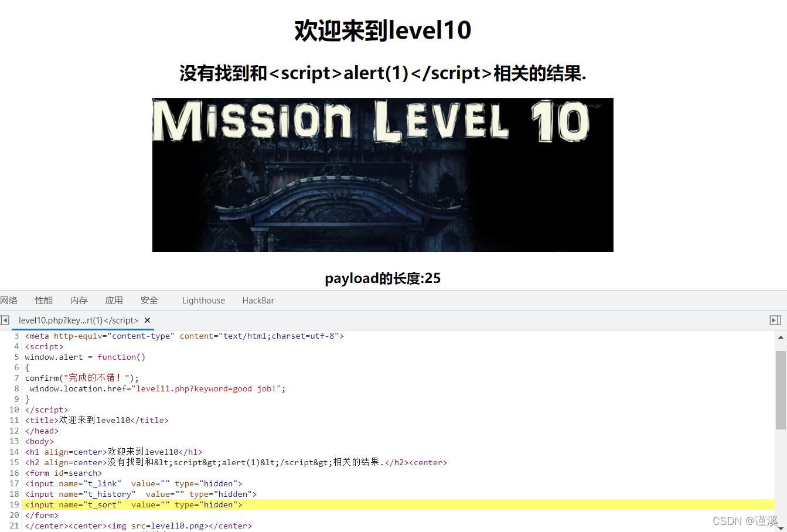The width and height of the screenshot is (787, 532).
Task: Toggle the left navigator pane icon
Action: point(5,320)
